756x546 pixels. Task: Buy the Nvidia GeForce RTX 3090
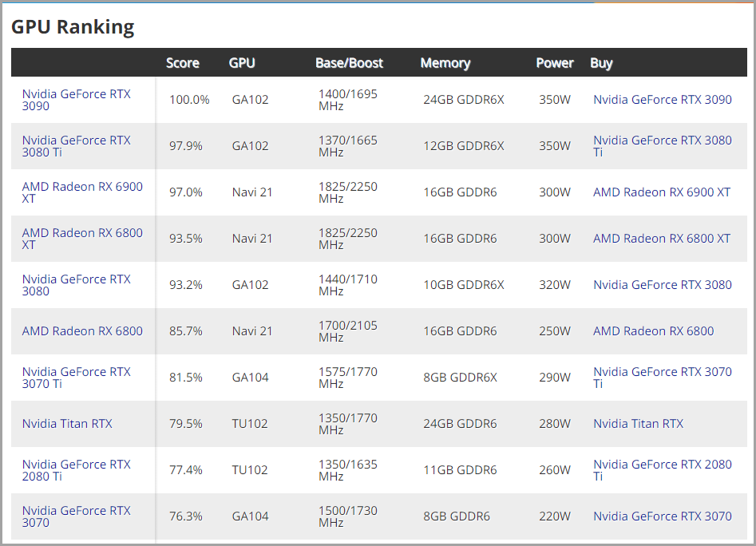[662, 100]
